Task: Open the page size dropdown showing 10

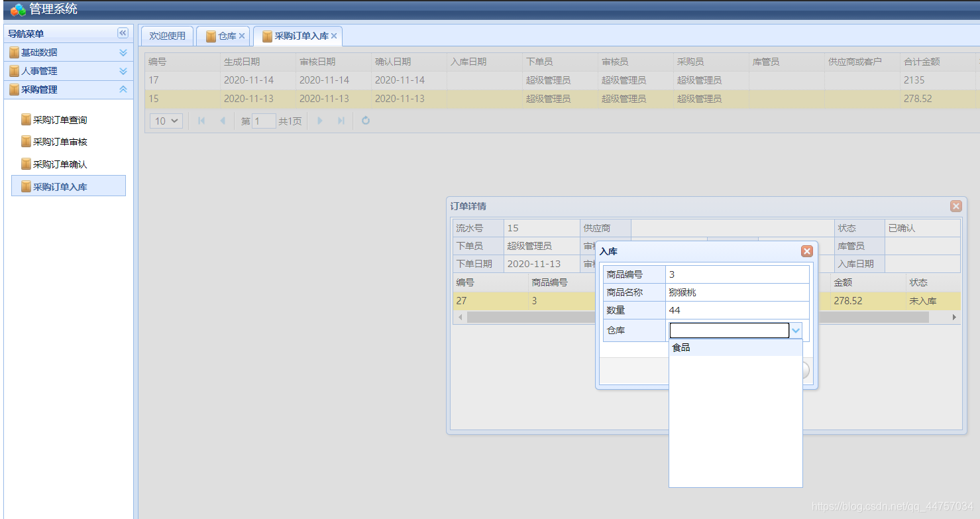Action: 166,121
